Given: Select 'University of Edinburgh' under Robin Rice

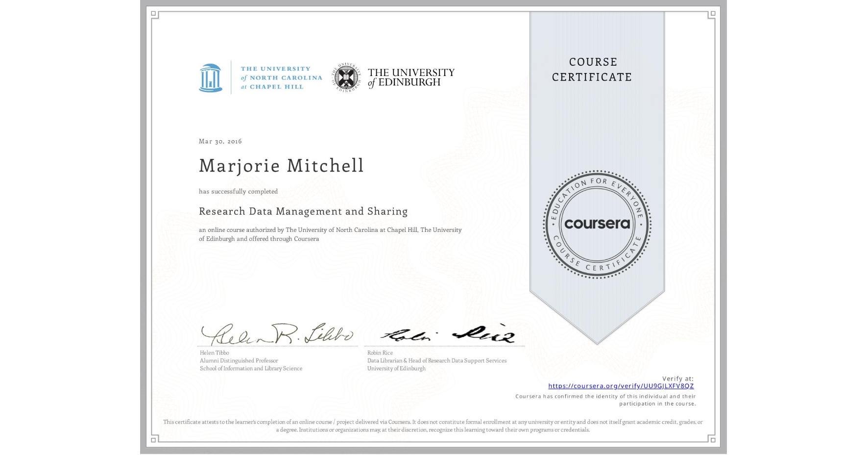Looking at the screenshot, I should pos(396,368).
